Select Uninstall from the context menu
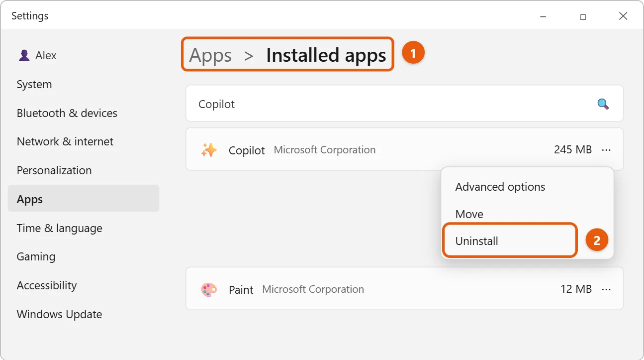Viewport: 644px width, 360px height. click(510, 241)
